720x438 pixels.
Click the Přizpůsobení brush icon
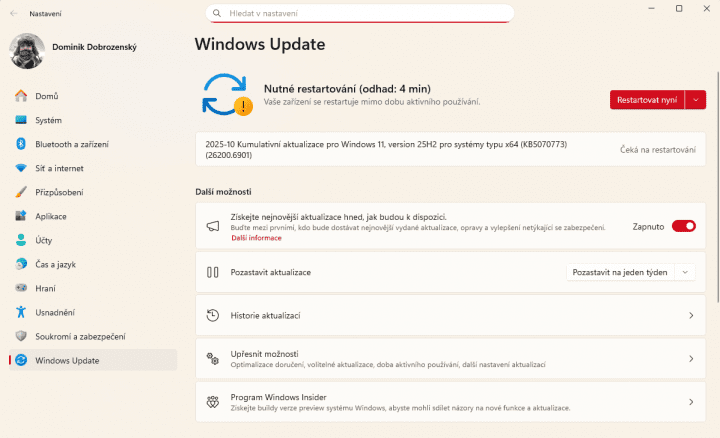pos(20,192)
